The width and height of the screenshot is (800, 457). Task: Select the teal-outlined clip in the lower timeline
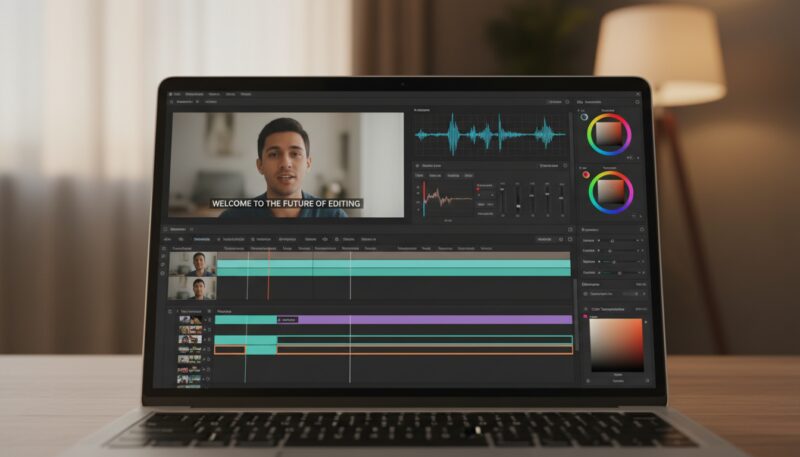(x=424, y=340)
